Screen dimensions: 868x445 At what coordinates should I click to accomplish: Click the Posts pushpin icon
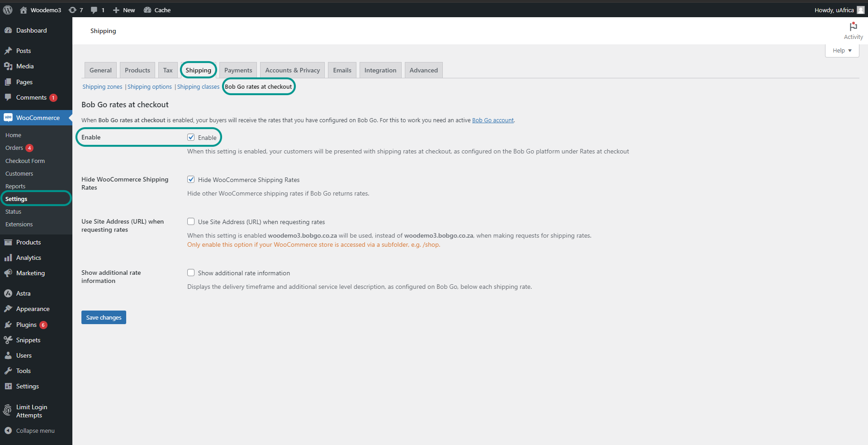click(8, 51)
